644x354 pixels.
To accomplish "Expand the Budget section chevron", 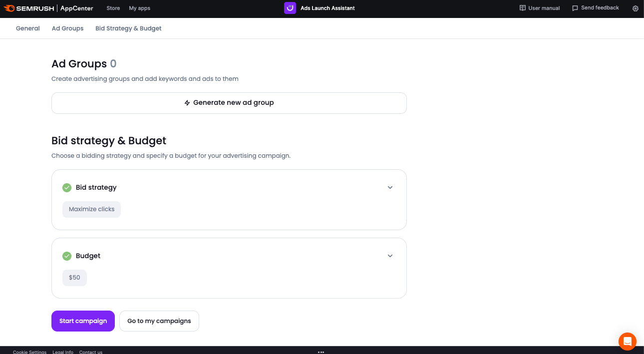I will tap(390, 256).
